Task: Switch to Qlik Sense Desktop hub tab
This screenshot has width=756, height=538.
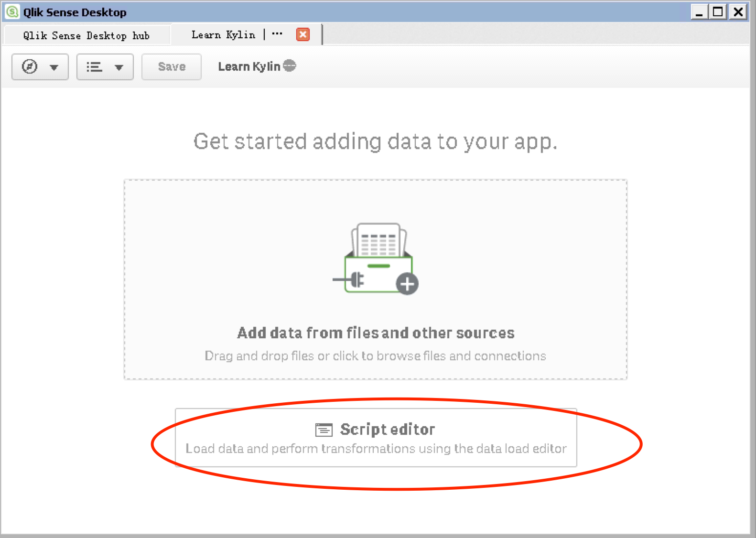Action: click(86, 35)
